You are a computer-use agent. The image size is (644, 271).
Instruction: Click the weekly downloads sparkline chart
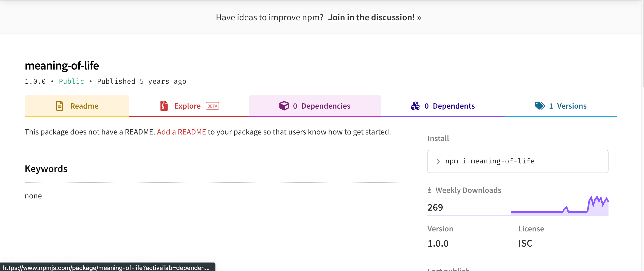click(560, 206)
